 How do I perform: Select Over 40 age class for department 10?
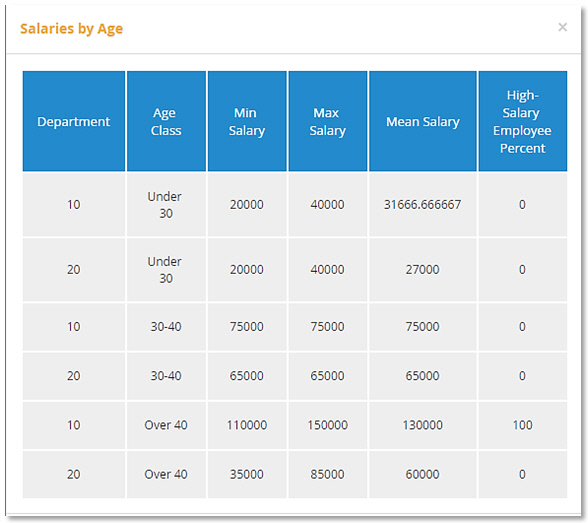[166, 425]
